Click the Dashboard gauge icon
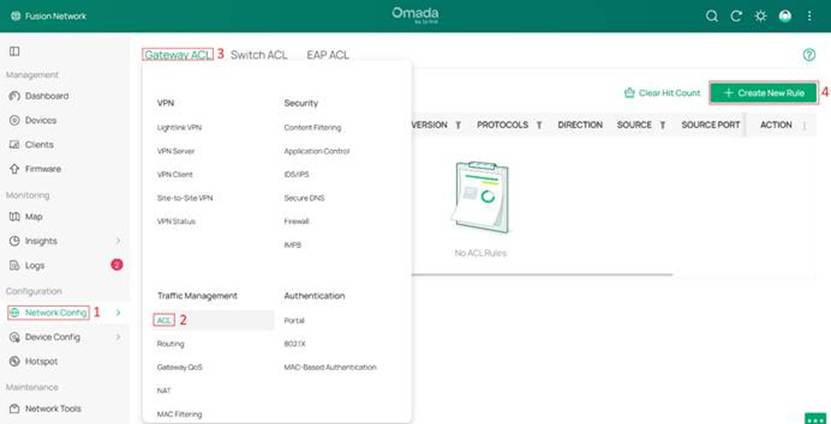This screenshot has height=424, width=831. coord(15,96)
